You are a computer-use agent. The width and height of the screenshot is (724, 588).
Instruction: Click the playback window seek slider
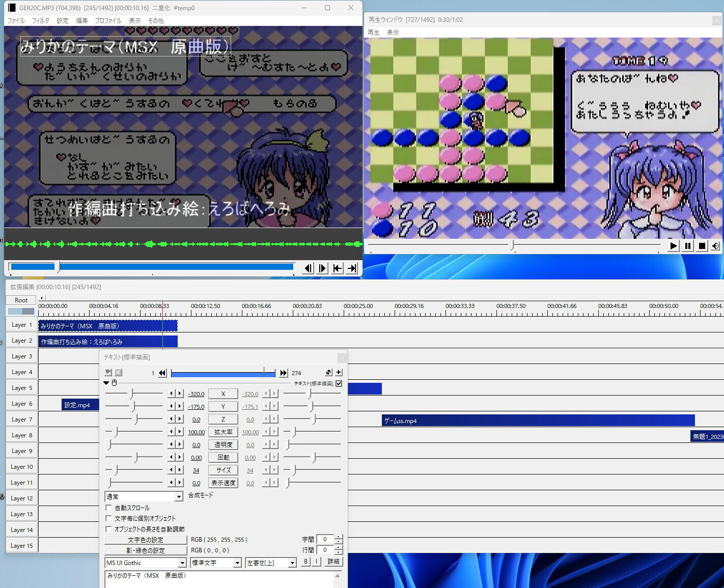point(514,246)
